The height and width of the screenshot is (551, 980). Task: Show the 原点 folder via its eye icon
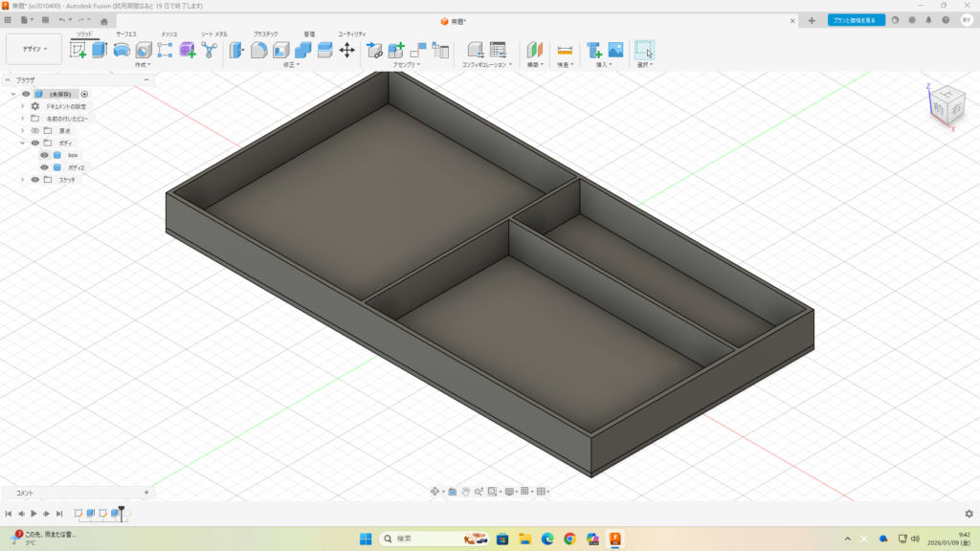click(x=35, y=131)
